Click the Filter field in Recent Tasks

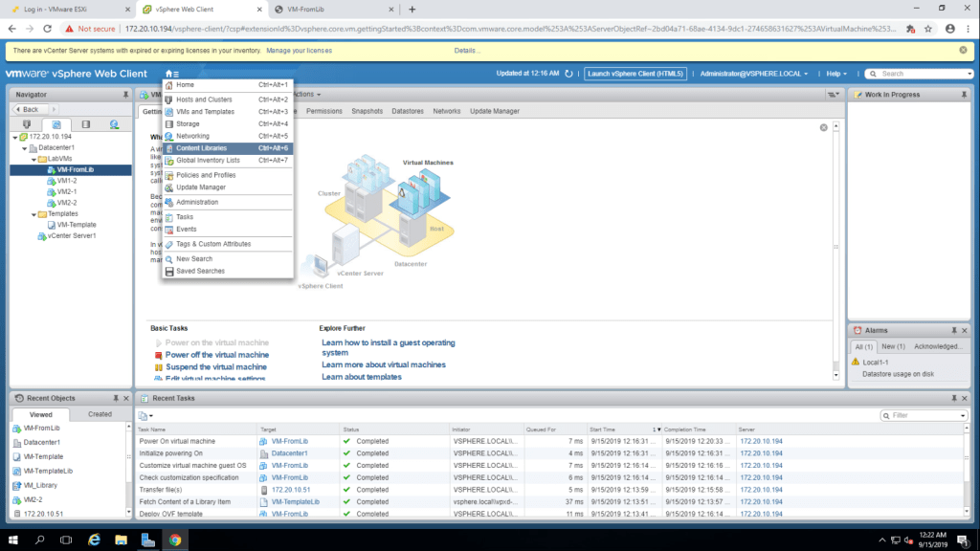click(x=924, y=415)
